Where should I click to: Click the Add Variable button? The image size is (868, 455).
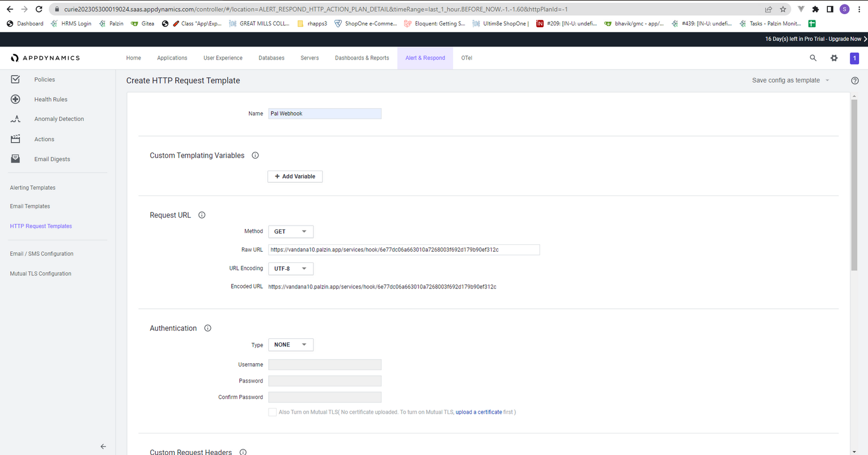pyautogui.click(x=295, y=176)
